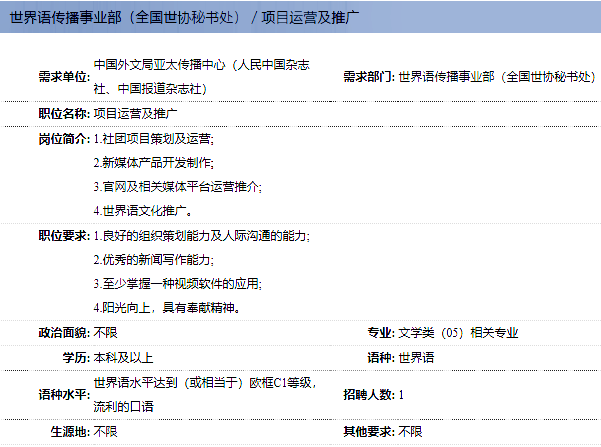
Task: Select the 专业 label
Action: [381, 333]
